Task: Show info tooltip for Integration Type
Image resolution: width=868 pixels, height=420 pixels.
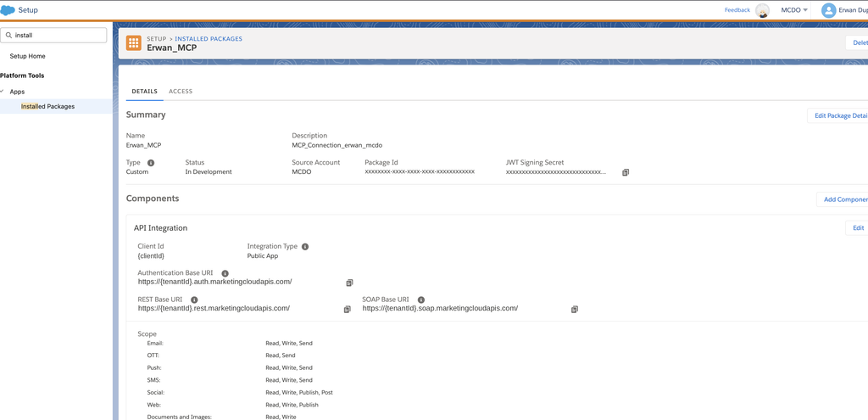Action: (x=305, y=247)
